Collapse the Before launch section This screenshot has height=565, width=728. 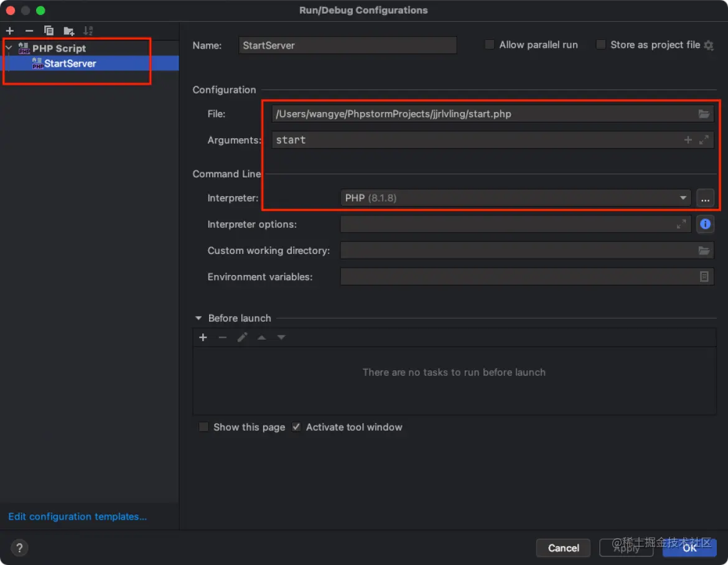pyautogui.click(x=198, y=318)
